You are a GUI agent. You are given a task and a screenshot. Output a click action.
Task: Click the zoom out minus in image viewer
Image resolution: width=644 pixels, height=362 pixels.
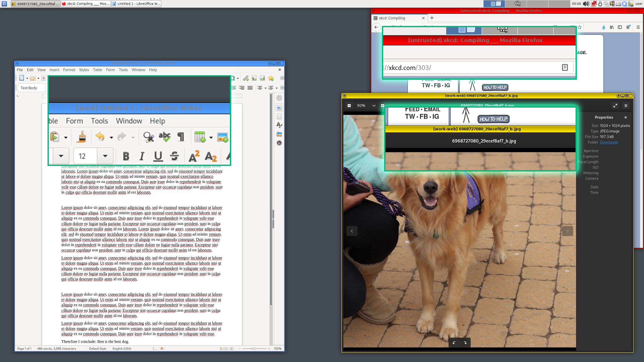click(x=349, y=106)
